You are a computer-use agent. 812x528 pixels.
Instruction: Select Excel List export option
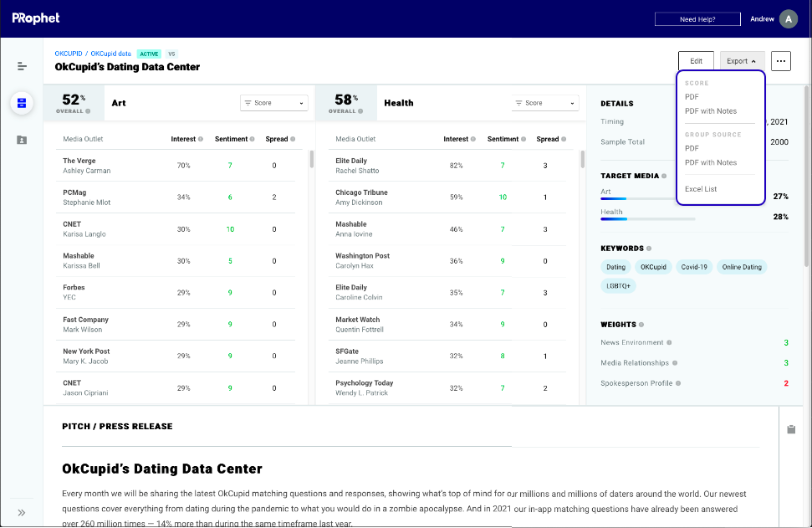coord(701,189)
